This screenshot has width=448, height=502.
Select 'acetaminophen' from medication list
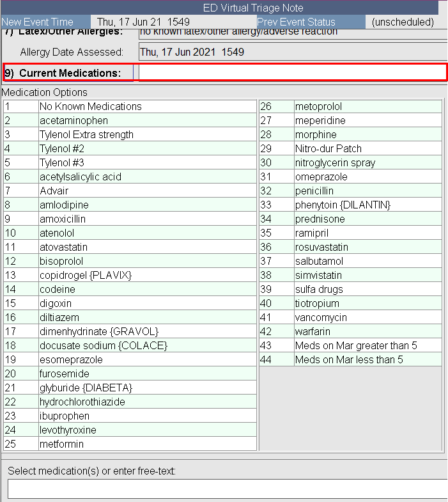coord(130,120)
